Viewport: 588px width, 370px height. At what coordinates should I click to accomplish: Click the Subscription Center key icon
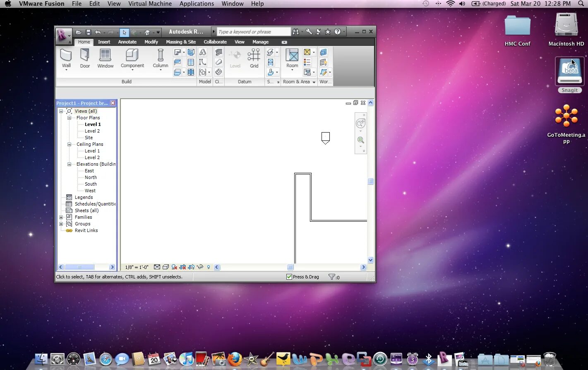pos(309,31)
